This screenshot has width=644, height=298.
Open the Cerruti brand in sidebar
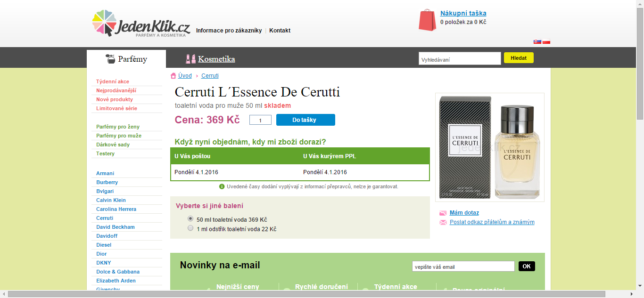[x=105, y=218]
